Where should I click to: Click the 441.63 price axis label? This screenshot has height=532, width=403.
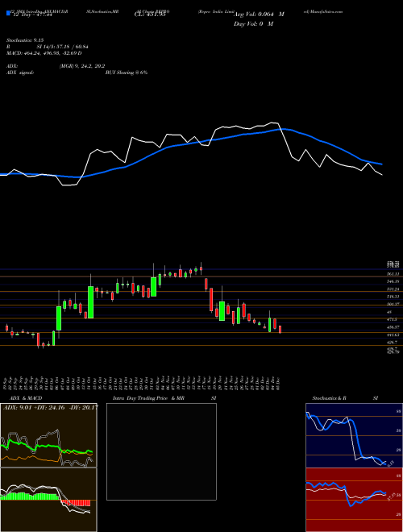click(393, 335)
